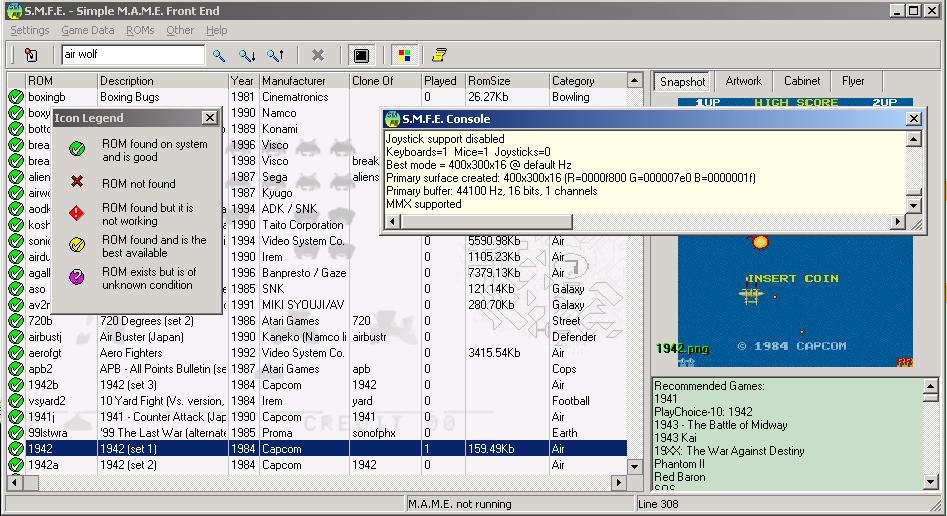Open the Other menu
The image size is (947, 516).
click(x=180, y=30)
